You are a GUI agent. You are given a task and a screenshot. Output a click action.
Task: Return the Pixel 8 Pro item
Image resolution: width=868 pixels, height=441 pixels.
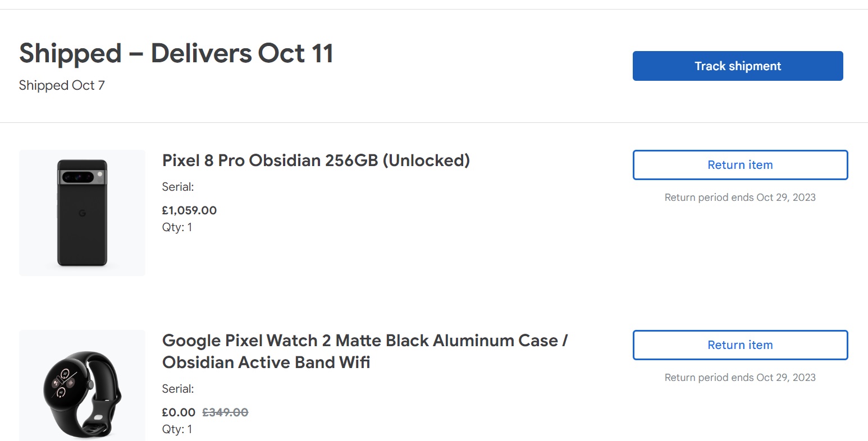[739, 165]
